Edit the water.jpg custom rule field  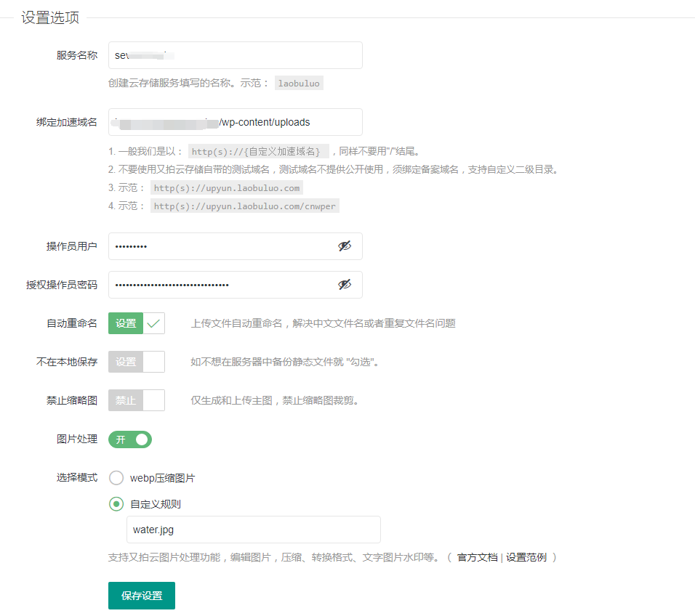pyautogui.click(x=253, y=530)
